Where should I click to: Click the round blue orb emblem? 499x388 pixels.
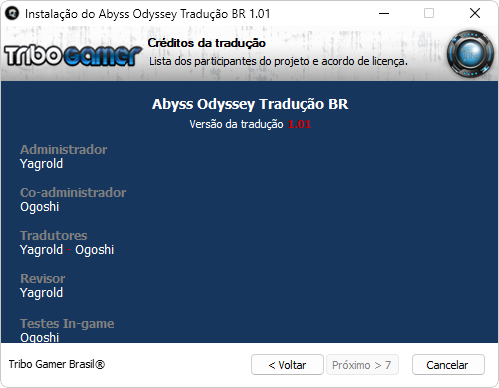[x=470, y=54]
